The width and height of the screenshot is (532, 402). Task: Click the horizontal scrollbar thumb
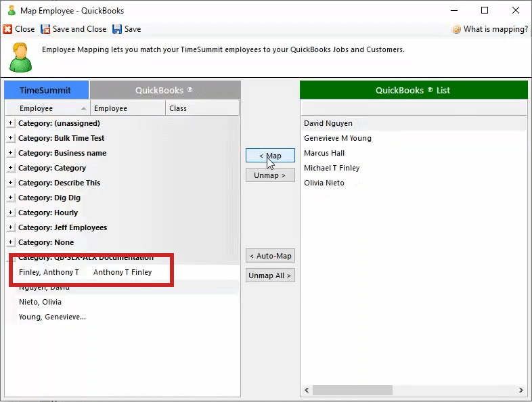point(353,390)
